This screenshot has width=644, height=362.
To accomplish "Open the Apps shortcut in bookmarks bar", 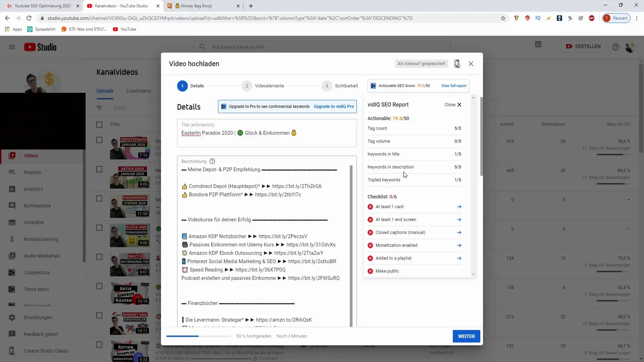I will point(13,29).
